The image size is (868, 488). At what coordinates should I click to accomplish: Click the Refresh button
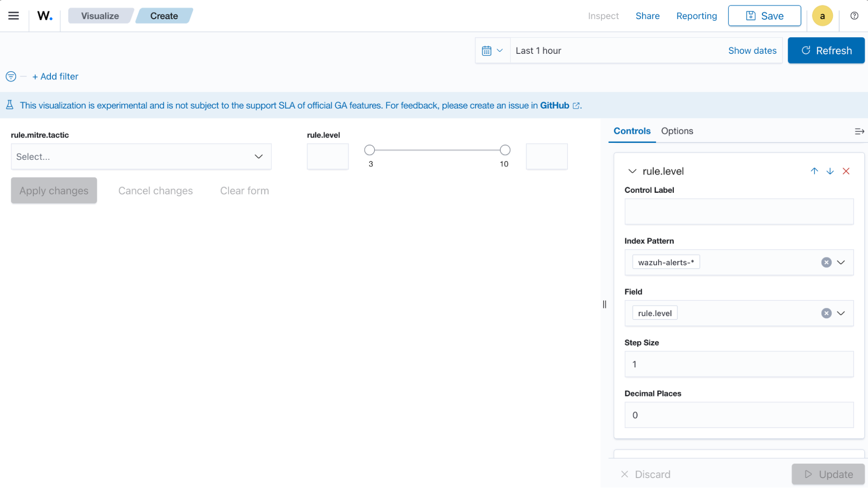(x=826, y=50)
